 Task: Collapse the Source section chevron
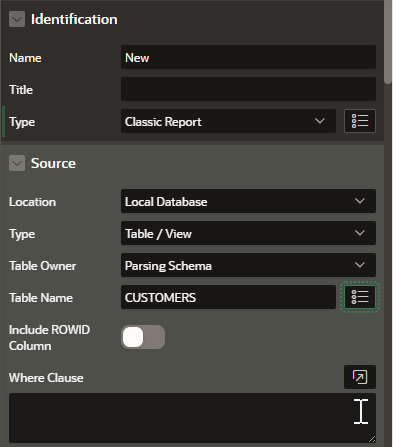(17, 163)
